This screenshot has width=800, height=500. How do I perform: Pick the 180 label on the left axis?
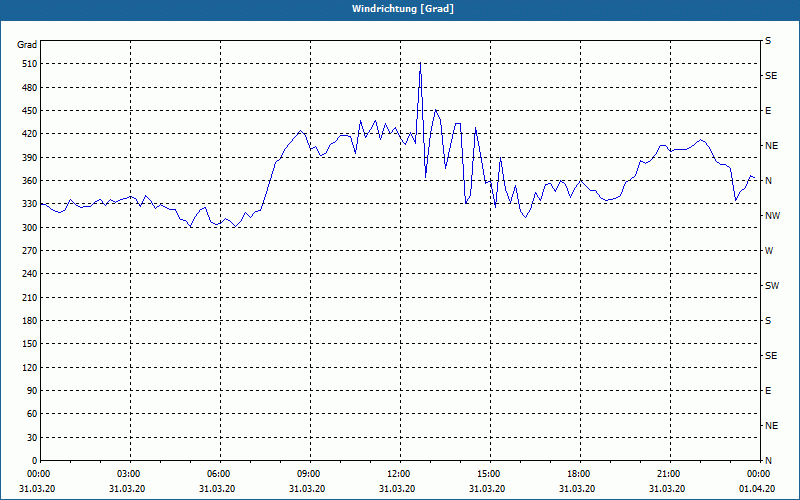(29, 321)
